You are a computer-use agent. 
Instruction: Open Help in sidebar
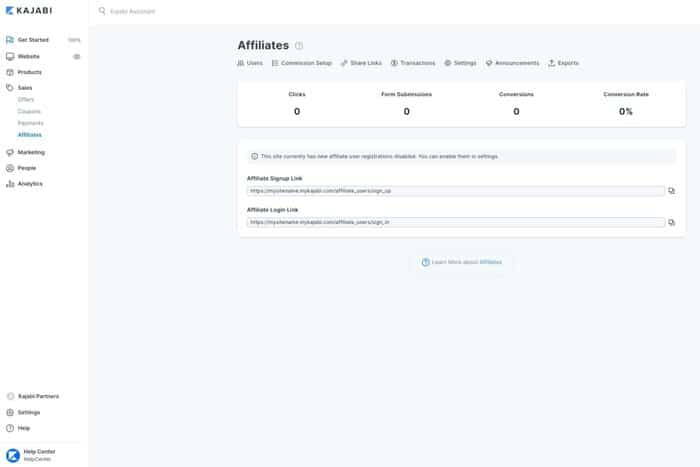tap(24, 428)
